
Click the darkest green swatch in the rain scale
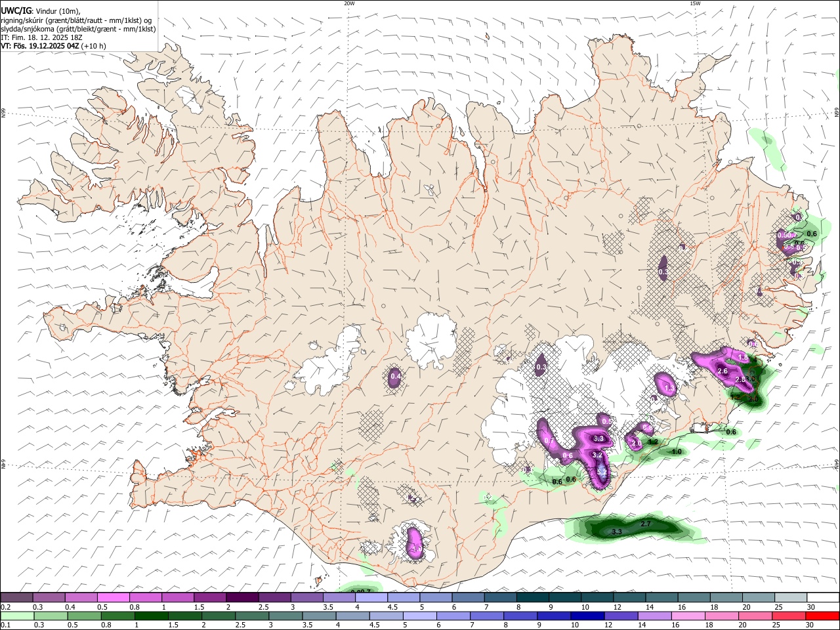point(151,616)
